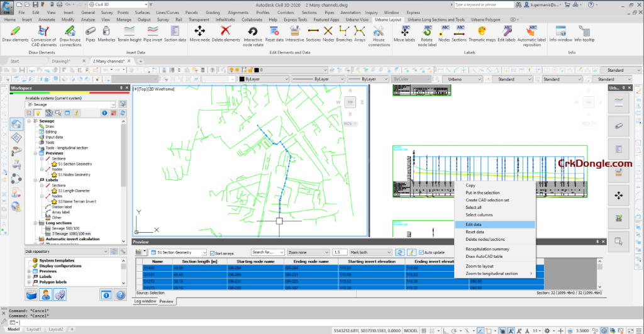Open Conversion of CAD elements tool
Screen dimensions: 644x334
click(43, 36)
